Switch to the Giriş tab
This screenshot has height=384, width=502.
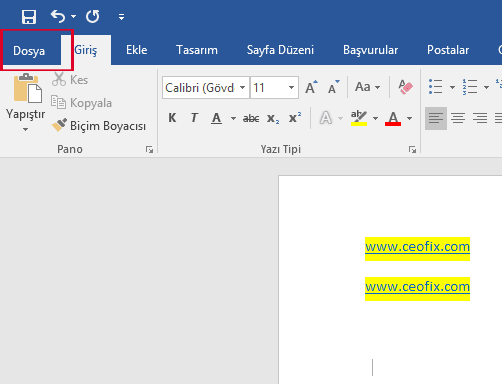tap(86, 50)
